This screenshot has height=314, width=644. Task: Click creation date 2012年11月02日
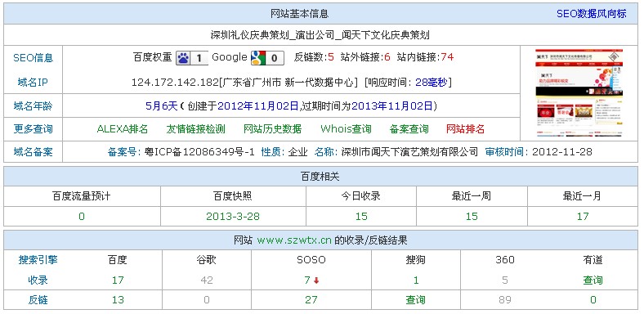257,106
